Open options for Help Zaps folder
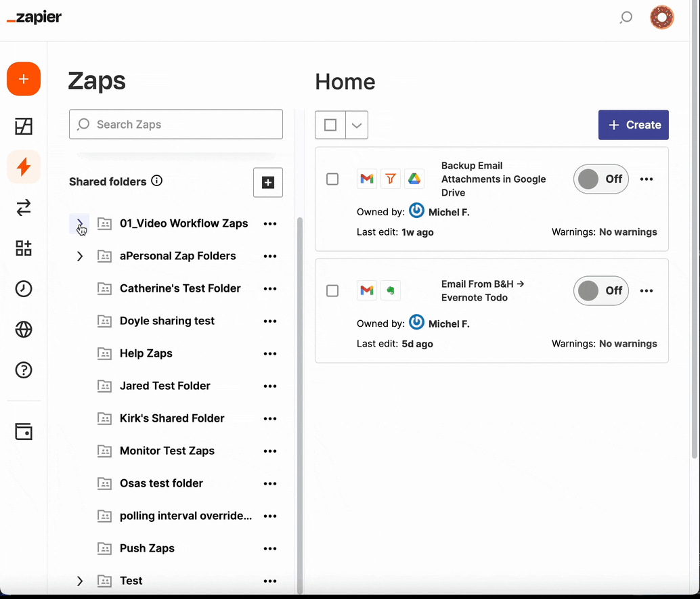700x599 pixels. pos(270,353)
